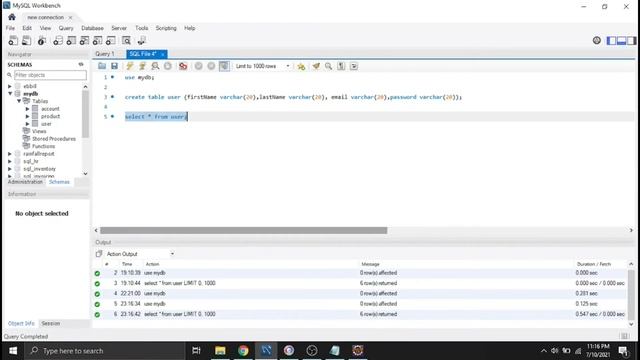Image resolution: width=640 pixels, height=360 pixels.
Task: Expand the product table
Action: pos(27,116)
